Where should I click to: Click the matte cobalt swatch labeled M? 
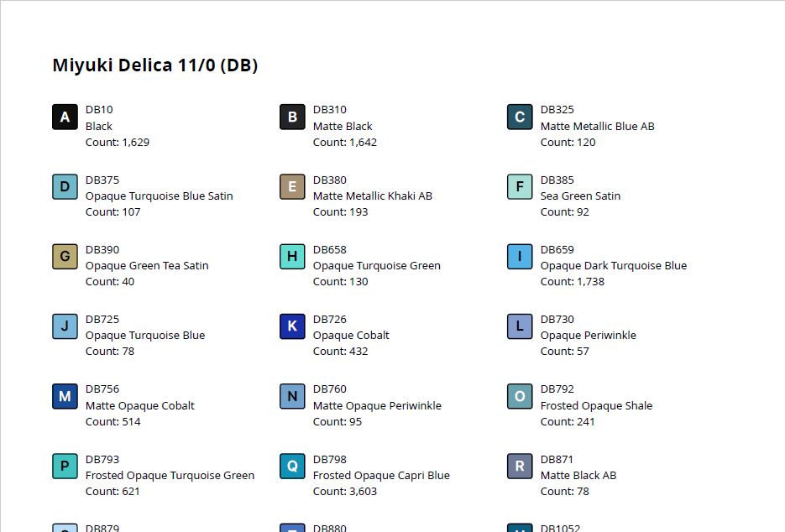point(65,396)
